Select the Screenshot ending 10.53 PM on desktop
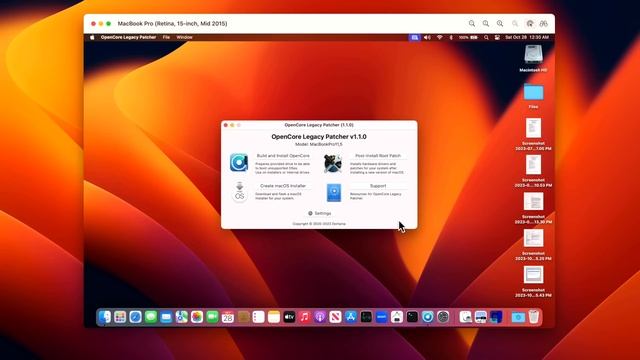The image size is (640, 360). point(533,164)
